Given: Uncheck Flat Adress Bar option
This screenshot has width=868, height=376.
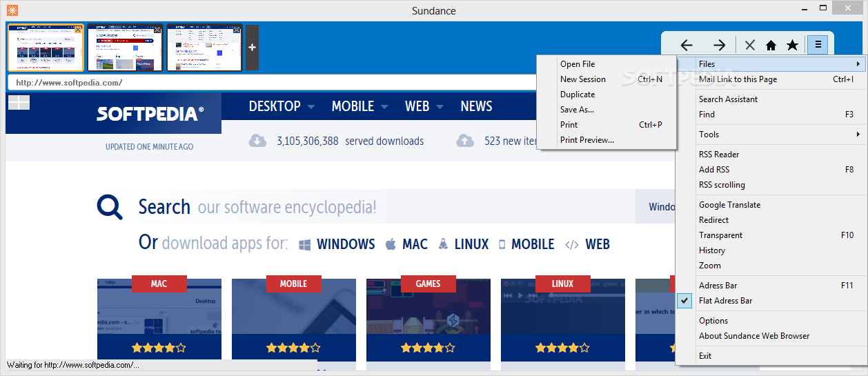Looking at the screenshot, I should coord(771,301).
